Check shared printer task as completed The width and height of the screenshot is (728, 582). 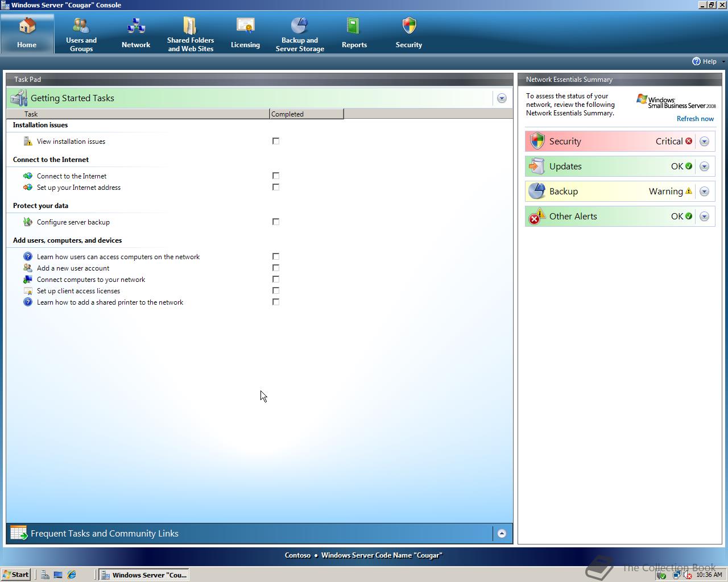point(276,302)
